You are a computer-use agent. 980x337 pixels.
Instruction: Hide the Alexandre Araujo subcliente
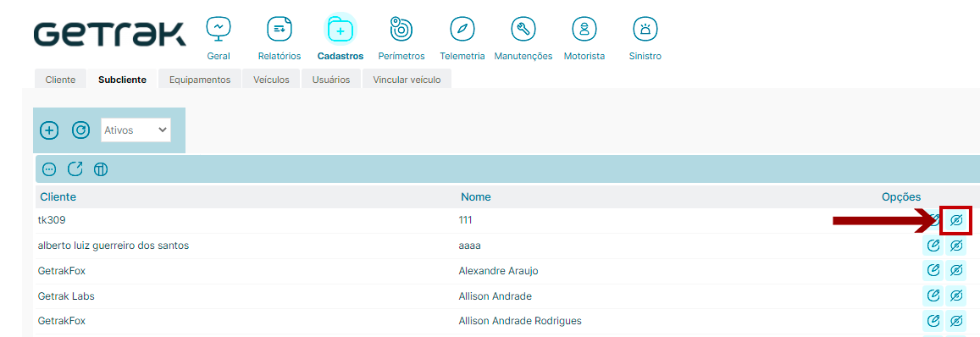pyautogui.click(x=955, y=271)
